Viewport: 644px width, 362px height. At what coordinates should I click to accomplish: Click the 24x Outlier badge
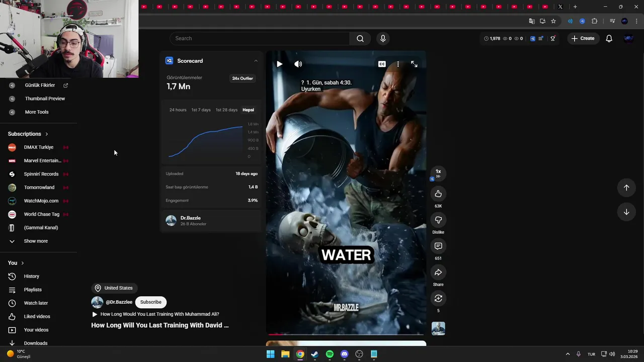[x=243, y=78]
